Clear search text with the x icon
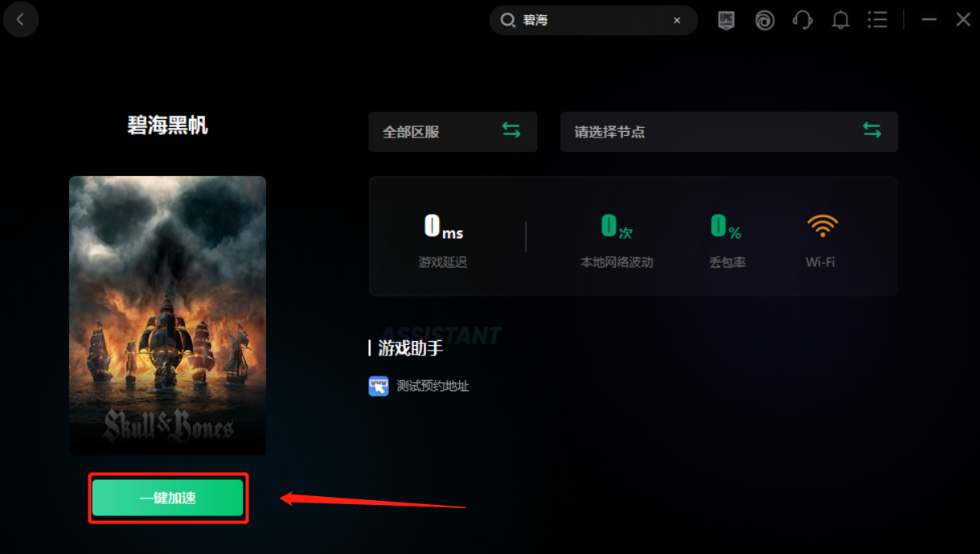Screen dimensions: 980x554 click(x=677, y=20)
